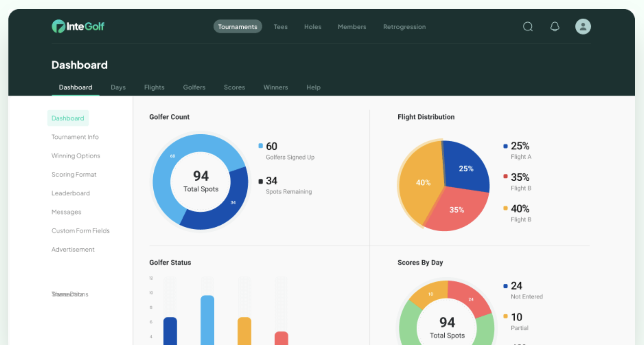Screen dimensions: 644x351
Task: Click the Golfers Signed Up label
Action: click(x=290, y=157)
